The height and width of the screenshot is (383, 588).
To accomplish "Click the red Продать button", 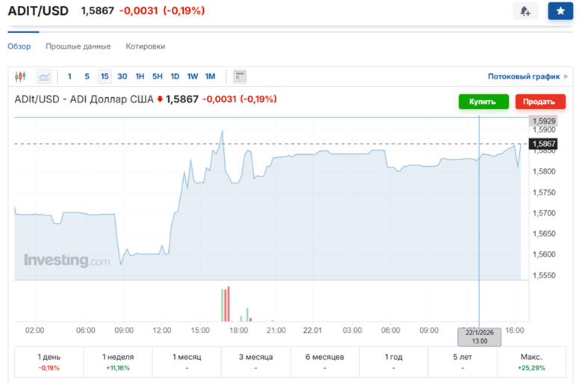I will (540, 102).
